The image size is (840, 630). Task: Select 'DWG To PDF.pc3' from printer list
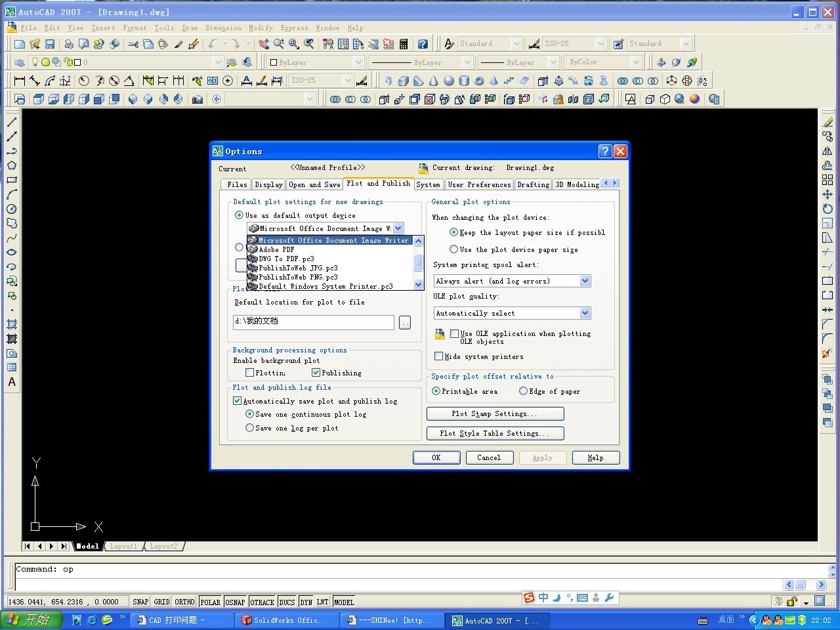[x=330, y=259]
